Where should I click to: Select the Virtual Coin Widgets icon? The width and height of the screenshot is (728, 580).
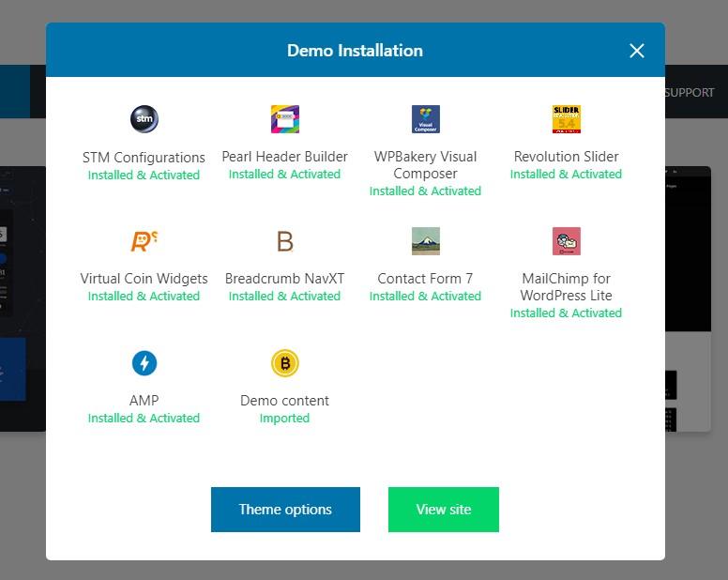pyautogui.click(x=144, y=241)
